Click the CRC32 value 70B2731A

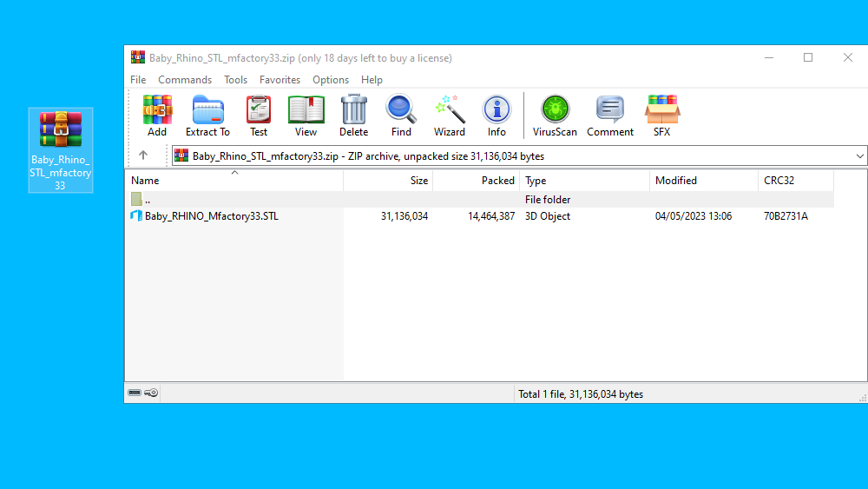coord(786,216)
